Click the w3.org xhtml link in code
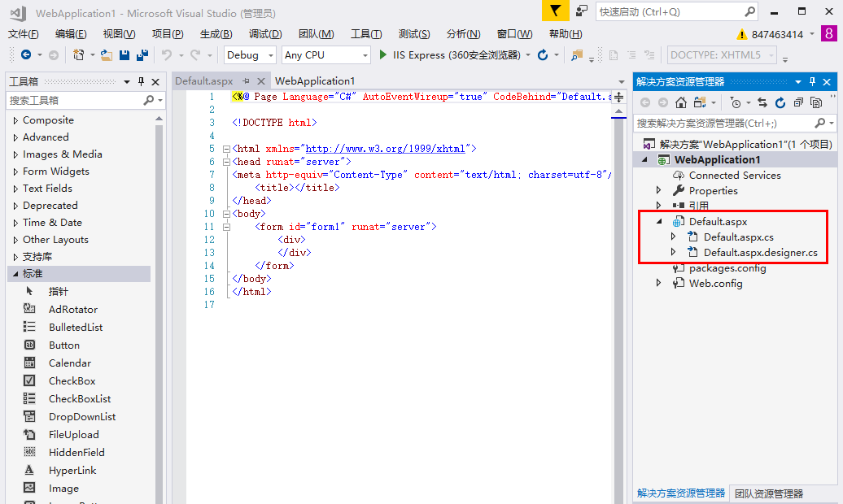The width and height of the screenshot is (843, 504). coord(384,149)
